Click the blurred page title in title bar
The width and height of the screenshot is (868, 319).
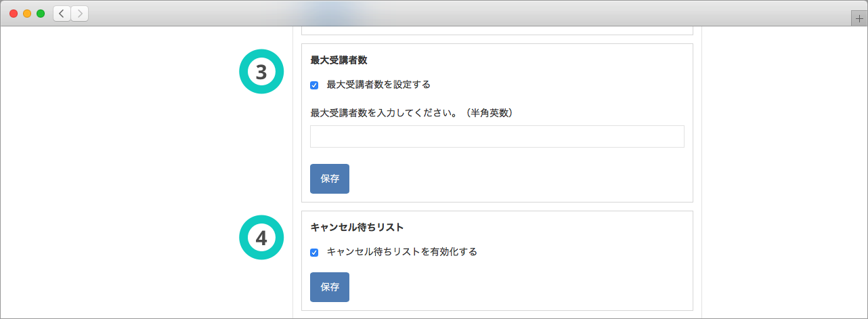(328, 12)
